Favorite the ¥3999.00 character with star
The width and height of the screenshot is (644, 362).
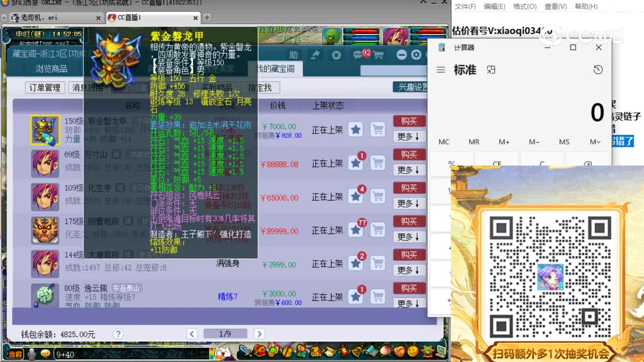[x=356, y=263]
